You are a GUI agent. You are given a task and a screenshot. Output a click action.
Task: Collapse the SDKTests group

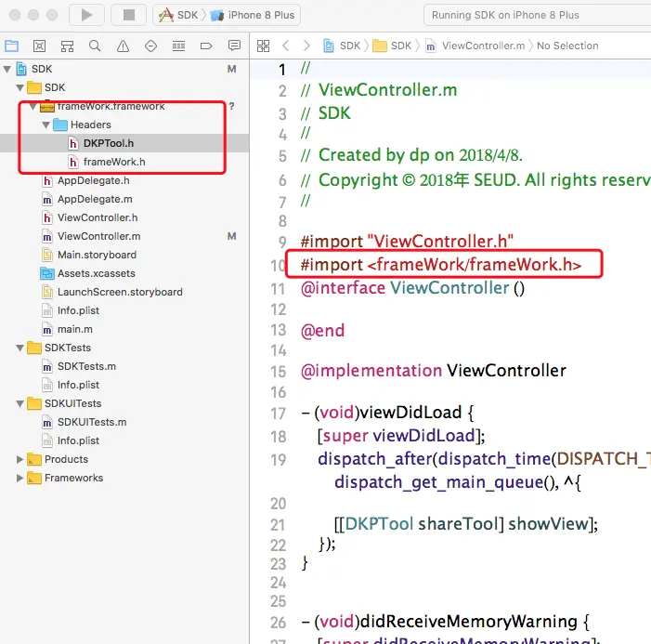(x=20, y=348)
